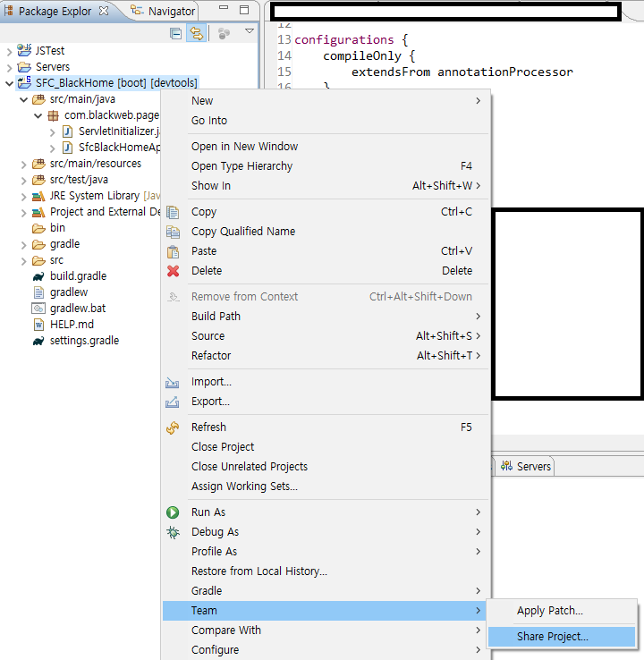Select the Servers folder icon

click(24, 67)
